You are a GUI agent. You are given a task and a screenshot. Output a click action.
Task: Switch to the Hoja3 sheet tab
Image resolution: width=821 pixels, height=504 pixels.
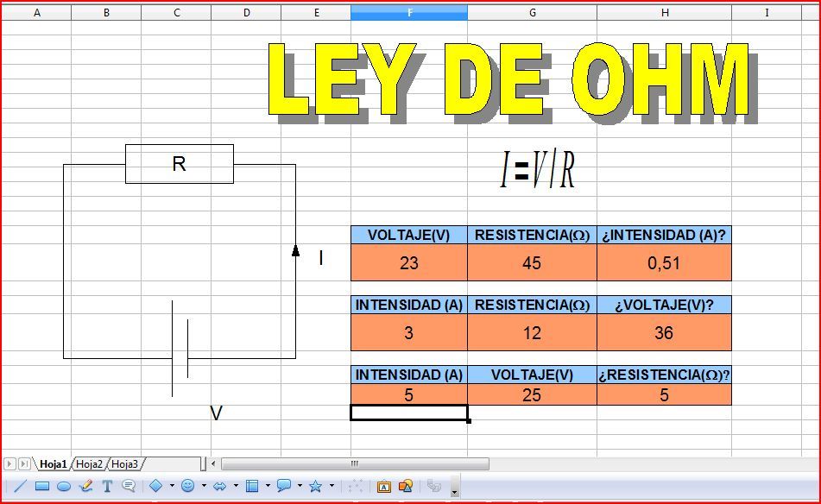(x=124, y=464)
